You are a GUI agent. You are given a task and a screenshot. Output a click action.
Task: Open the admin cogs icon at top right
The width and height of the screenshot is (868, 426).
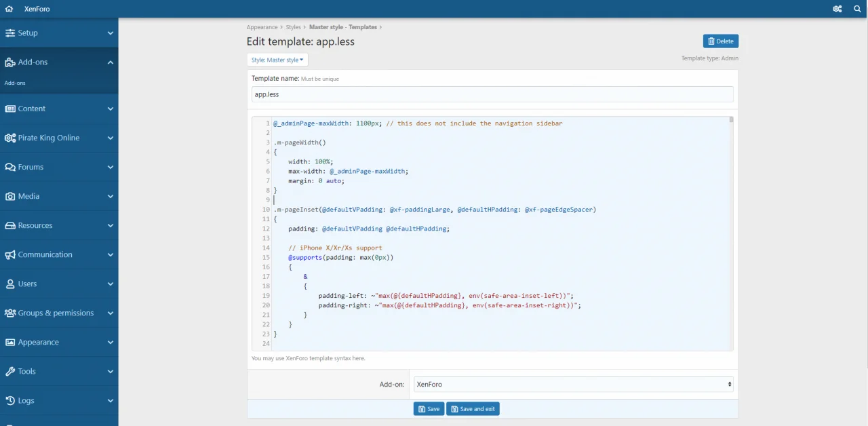(x=837, y=9)
